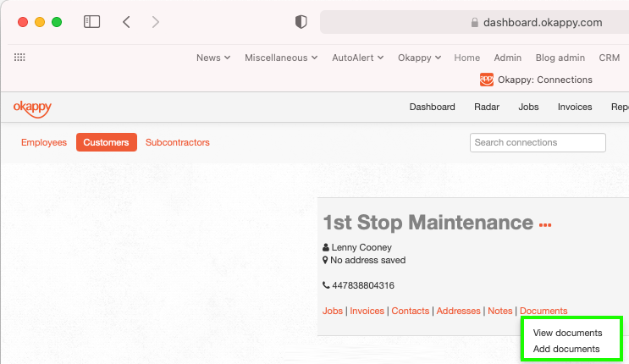629x364 pixels.
Task: Toggle the Safari sidebar icon
Action: click(92, 22)
